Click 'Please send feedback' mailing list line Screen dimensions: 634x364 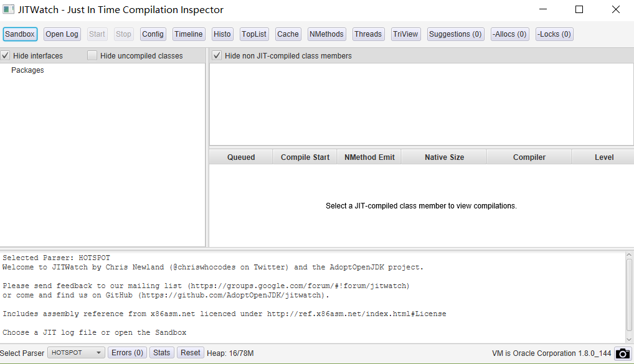[x=206, y=286]
